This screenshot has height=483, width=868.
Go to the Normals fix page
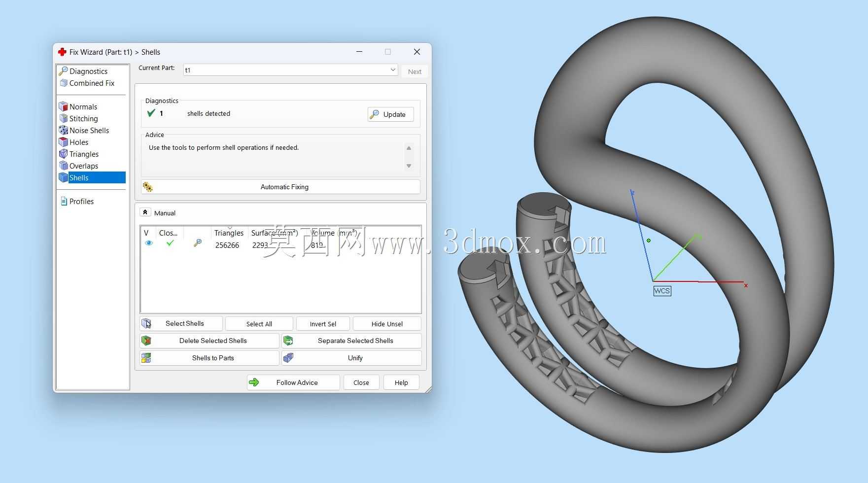pos(83,107)
